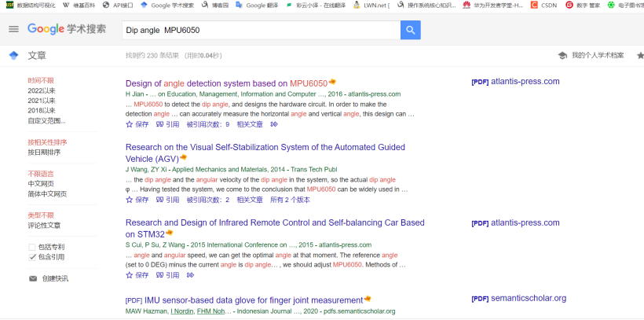Open the 彩云小译 bookmark
The image size is (644, 320).
tap(317, 6)
